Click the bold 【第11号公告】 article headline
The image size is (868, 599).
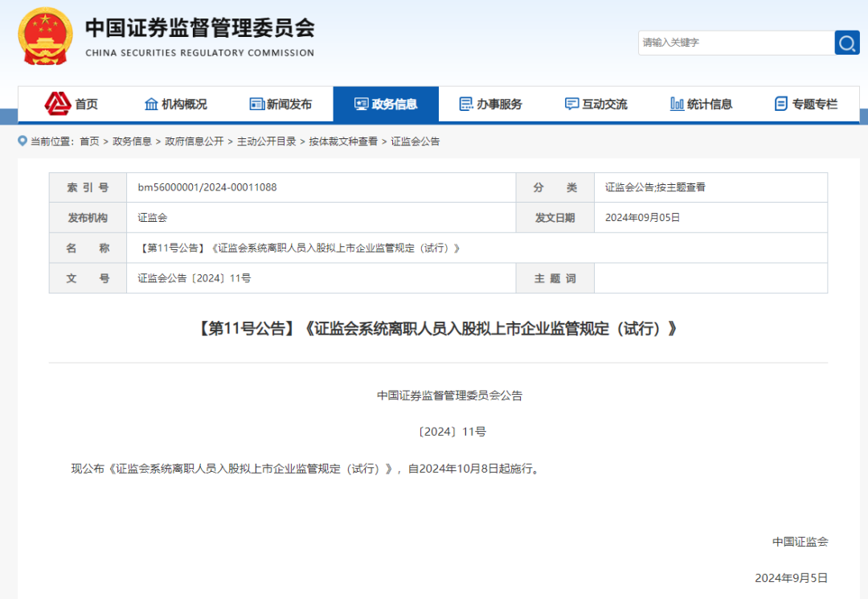pyautogui.click(x=438, y=329)
